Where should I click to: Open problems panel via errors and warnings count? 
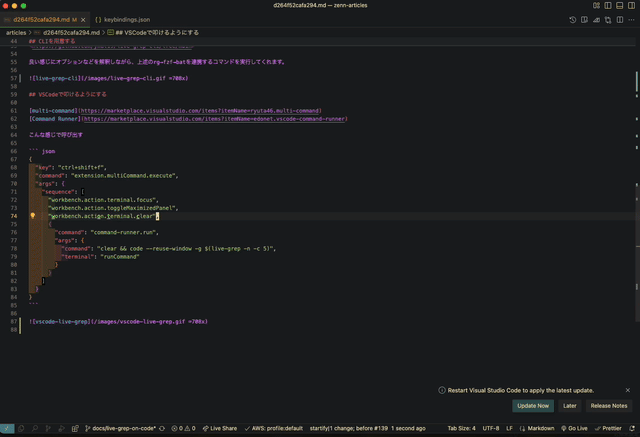click(183, 428)
